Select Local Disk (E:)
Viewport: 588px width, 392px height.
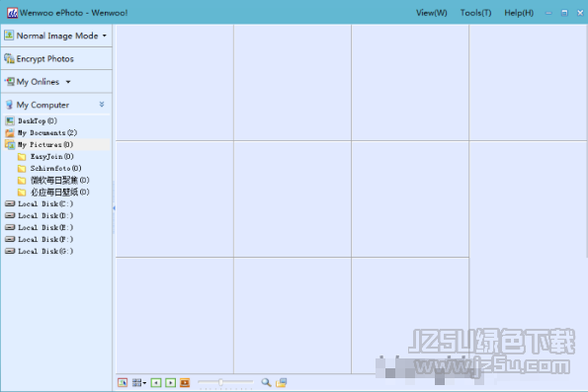pyautogui.click(x=45, y=227)
